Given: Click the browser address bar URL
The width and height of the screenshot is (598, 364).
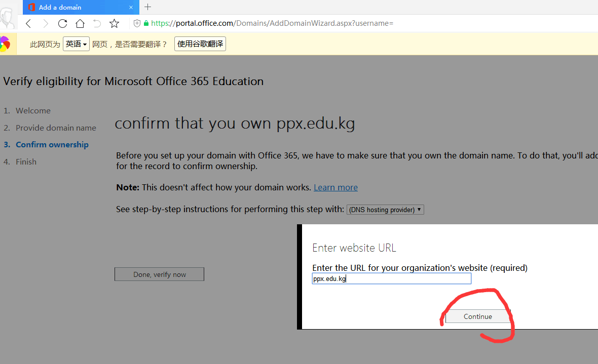Looking at the screenshot, I should [272, 23].
